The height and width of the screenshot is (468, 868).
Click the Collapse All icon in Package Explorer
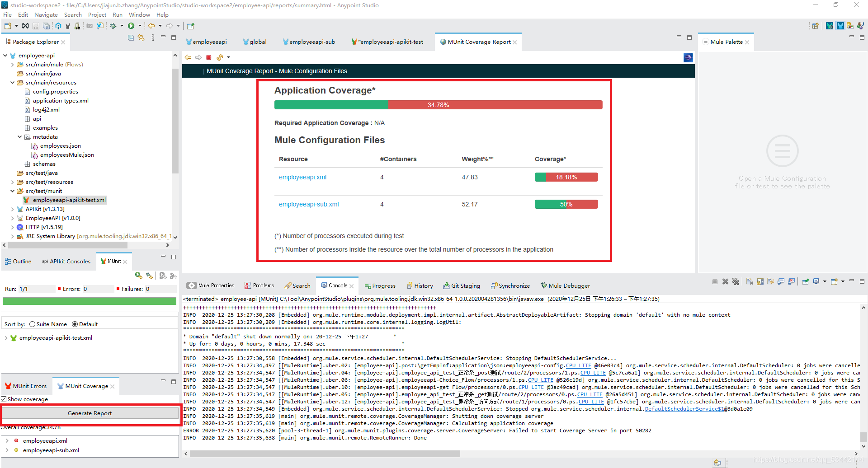point(131,37)
